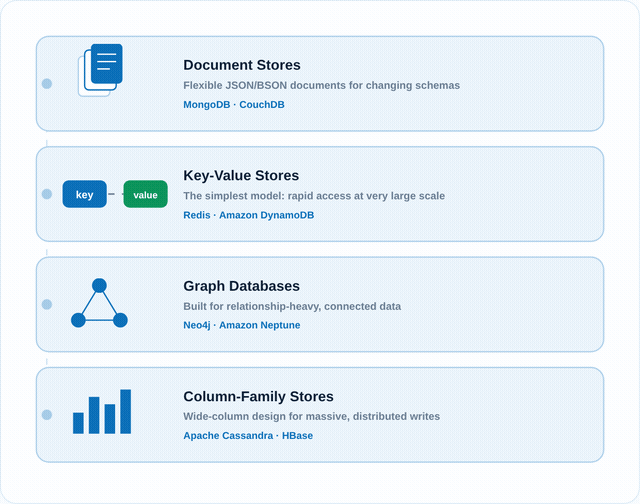Click the green value badge
Image resolution: width=640 pixels, height=504 pixels.
pos(145,194)
